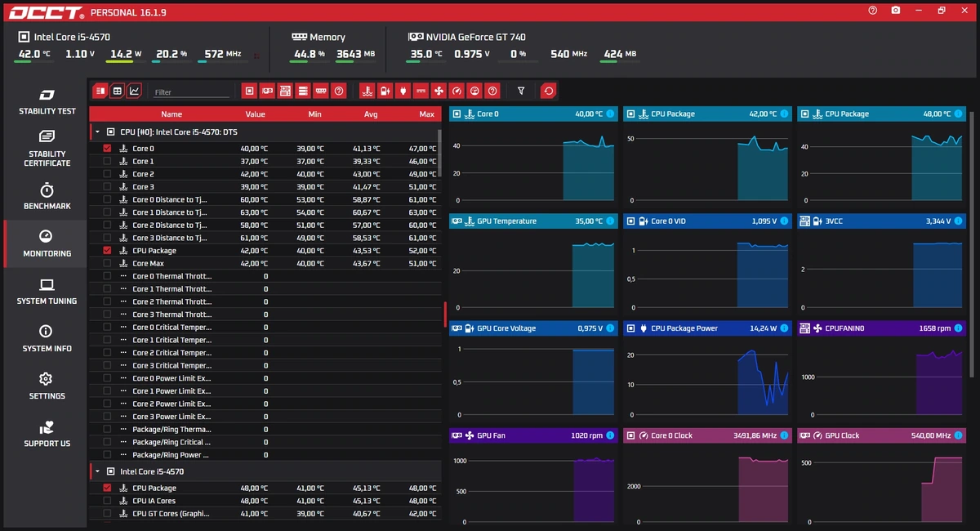Toggle the square icon on Core 0 VID graph

coord(631,221)
